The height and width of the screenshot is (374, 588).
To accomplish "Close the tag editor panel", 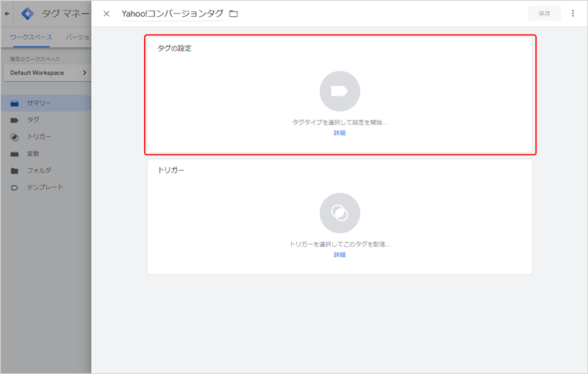I will coord(107,14).
